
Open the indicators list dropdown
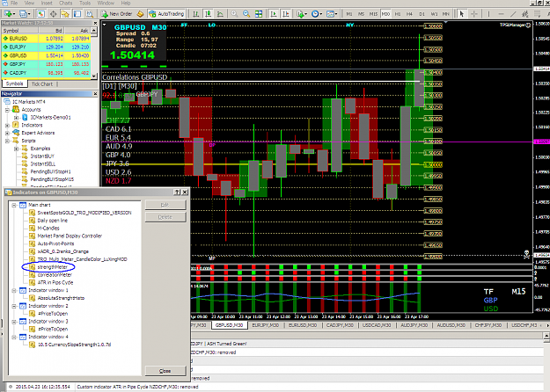(302, 14)
